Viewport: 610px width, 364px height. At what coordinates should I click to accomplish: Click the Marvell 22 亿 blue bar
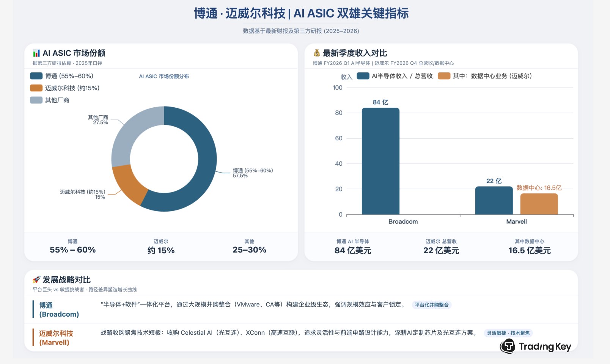[x=494, y=201]
